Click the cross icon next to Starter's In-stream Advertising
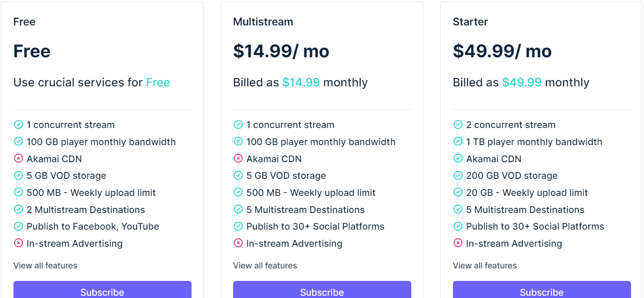 click(458, 243)
